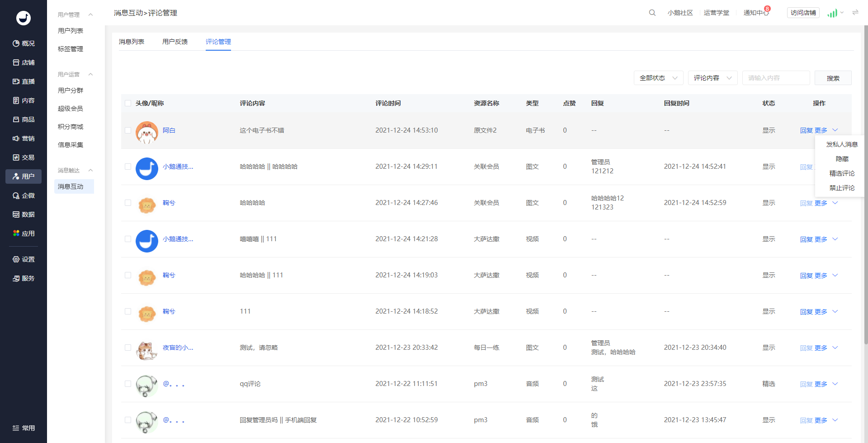Viewport: 868px width, 443px height.
Task: Open 内容 content section in sidebar
Action: click(24, 100)
